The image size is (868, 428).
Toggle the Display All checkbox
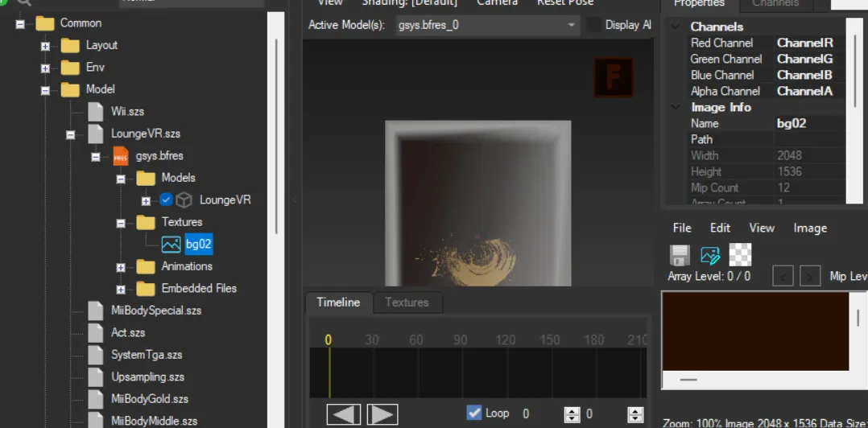point(593,25)
